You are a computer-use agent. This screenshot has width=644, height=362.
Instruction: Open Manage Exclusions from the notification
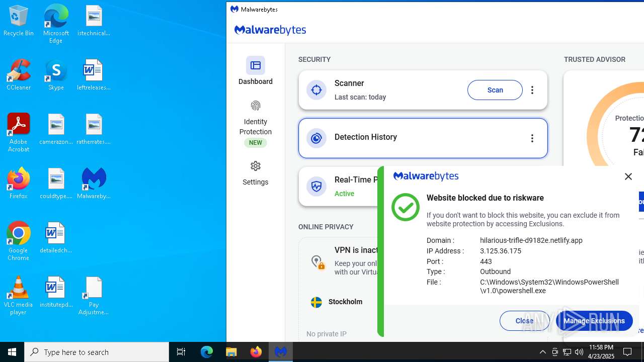(594, 321)
